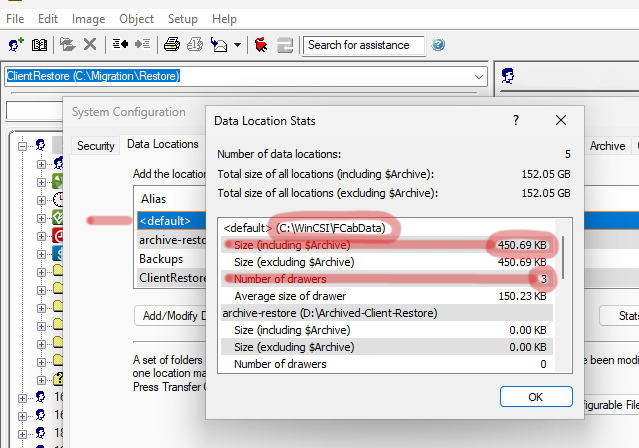The height and width of the screenshot is (448, 639).
Task: Click the 150.23 KB value
Action: point(522,296)
